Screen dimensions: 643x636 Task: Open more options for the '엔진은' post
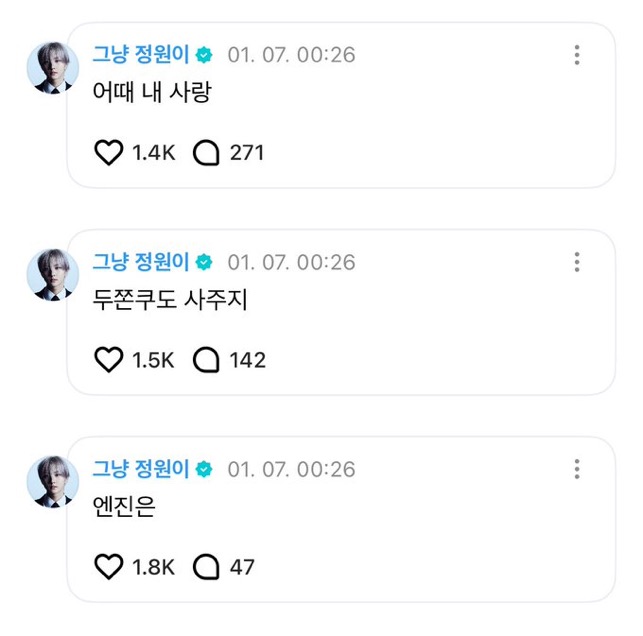(577, 469)
